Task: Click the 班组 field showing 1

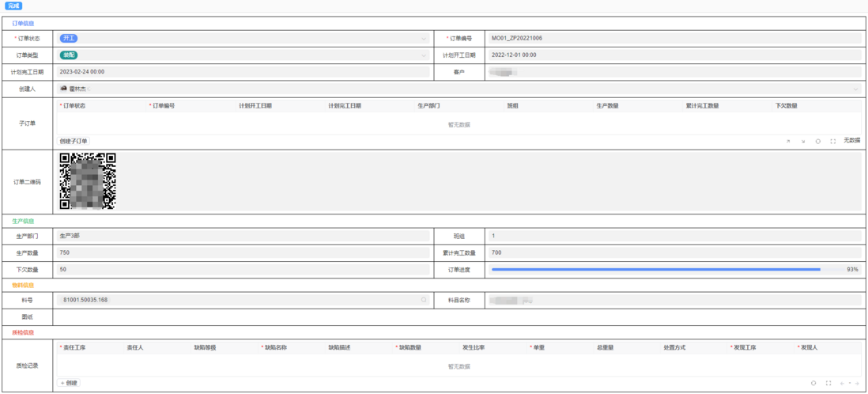Action: click(x=675, y=236)
